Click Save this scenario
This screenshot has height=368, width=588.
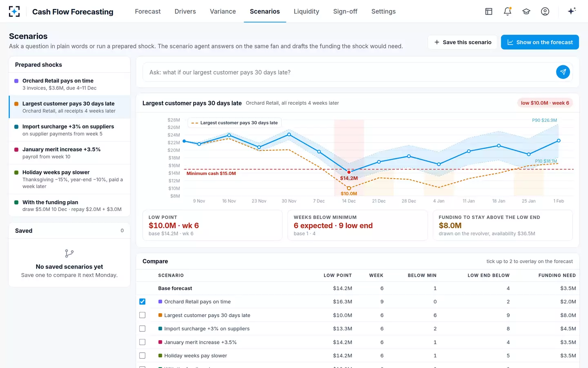(463, 42)
